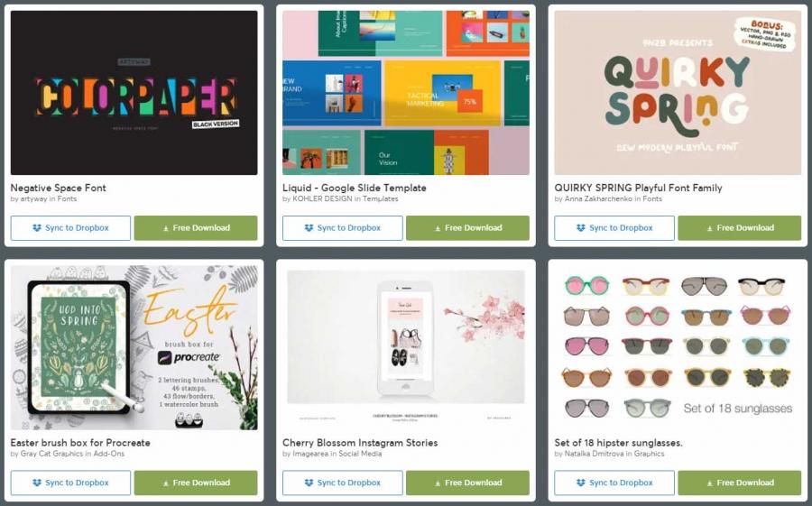812x506 pixels.
Task: Free Download the Liquid Google Slide Template
Action: coord(467,228)
